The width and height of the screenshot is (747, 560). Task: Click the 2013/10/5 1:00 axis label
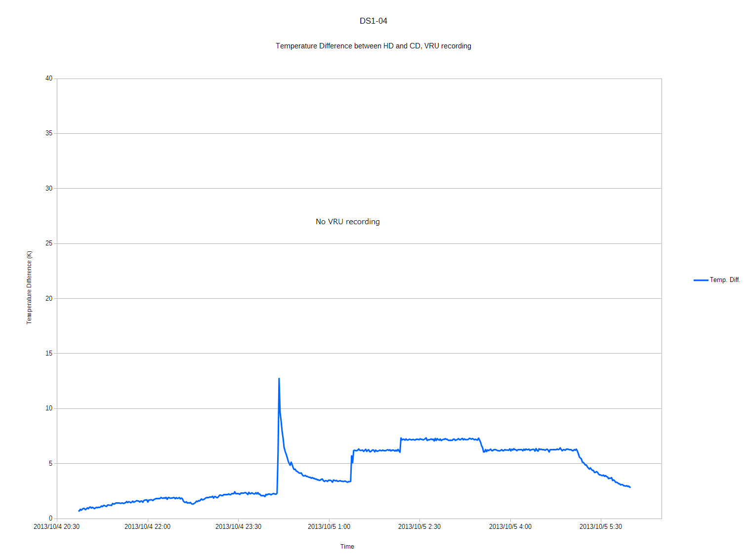click(x=329, y=527)
